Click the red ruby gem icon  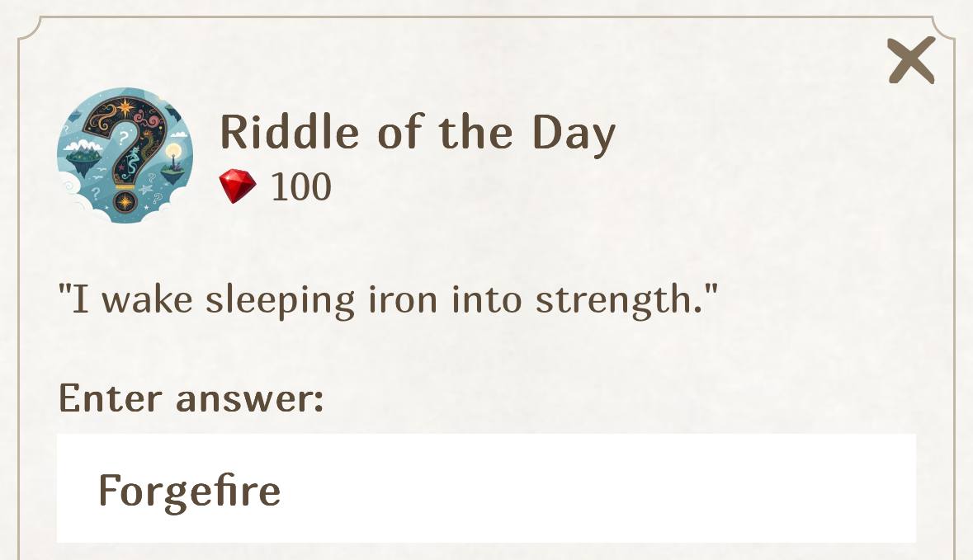(x=238, y=186)
